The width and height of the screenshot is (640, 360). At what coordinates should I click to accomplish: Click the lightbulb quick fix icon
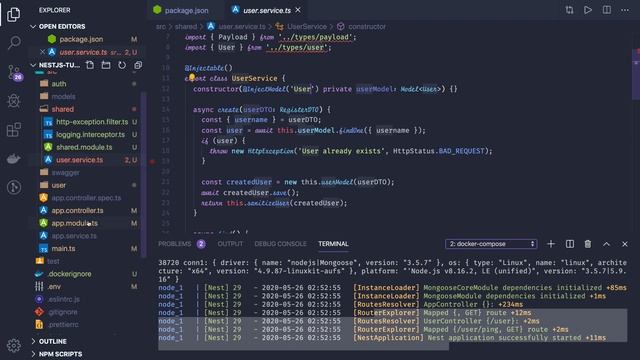(191, 77)
